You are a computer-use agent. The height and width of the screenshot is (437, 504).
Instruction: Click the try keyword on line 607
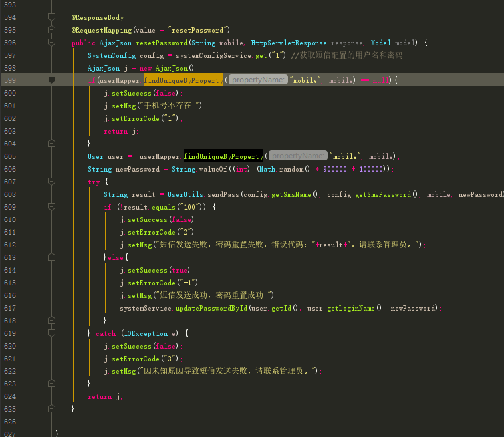[x=94, y=182]
